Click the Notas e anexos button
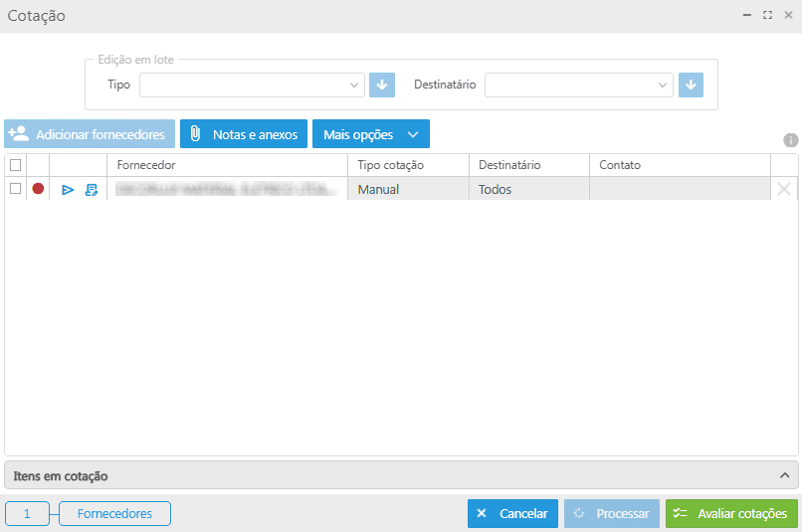802x532 pixels. tap(244, 134)
